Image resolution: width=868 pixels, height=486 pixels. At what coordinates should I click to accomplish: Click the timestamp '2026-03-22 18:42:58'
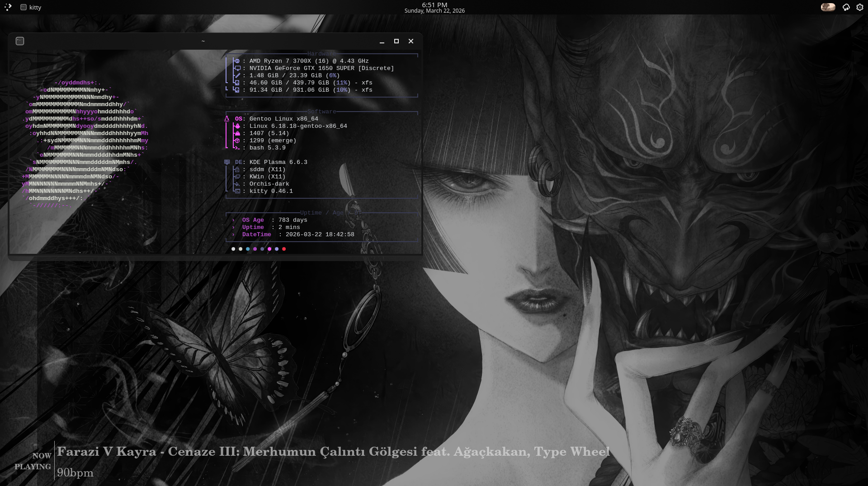(x=320, y=234)
